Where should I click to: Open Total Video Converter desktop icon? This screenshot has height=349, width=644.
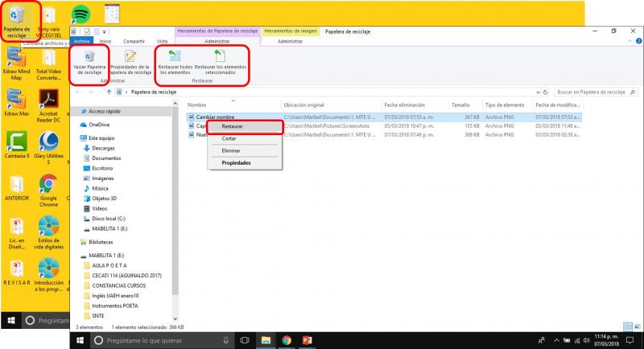[48, 64]
